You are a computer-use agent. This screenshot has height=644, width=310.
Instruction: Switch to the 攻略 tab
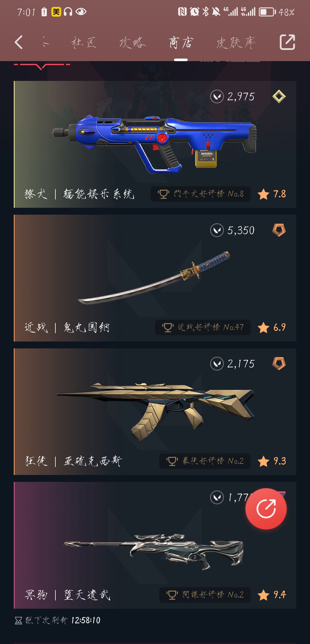pyautogui.click(x=133, y=42)
